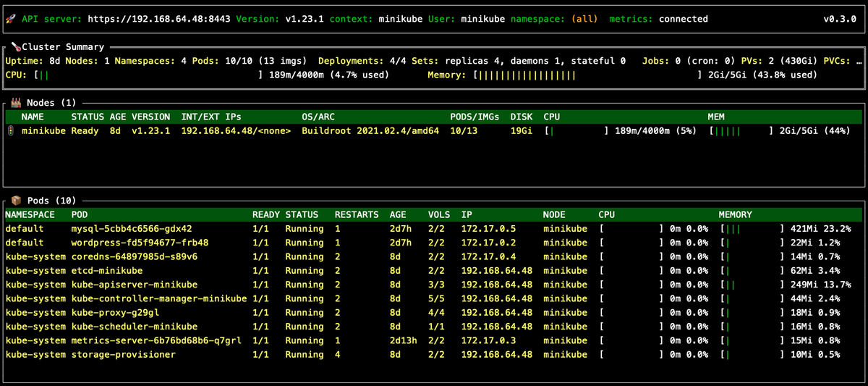Click the package box icon beside Pods (10)
The width and height of the screenshot is (868, 386).
15,200
